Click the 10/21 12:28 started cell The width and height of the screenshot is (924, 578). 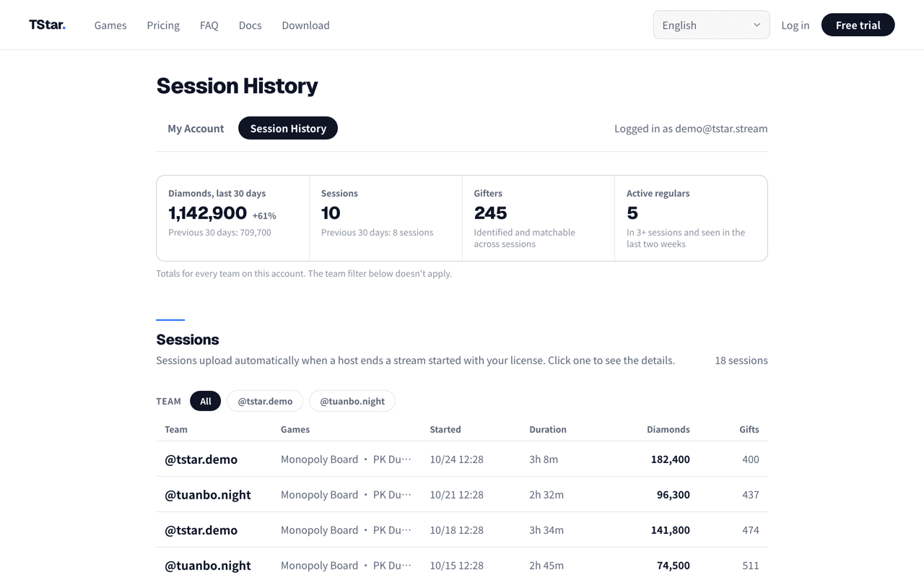click(x=456, y=494)
